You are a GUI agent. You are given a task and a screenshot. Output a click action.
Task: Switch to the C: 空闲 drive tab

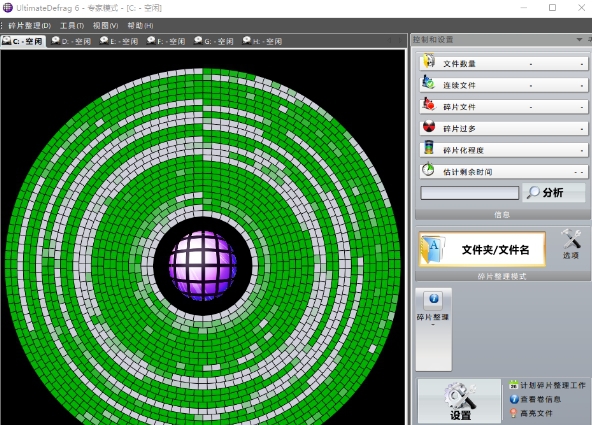23,41
